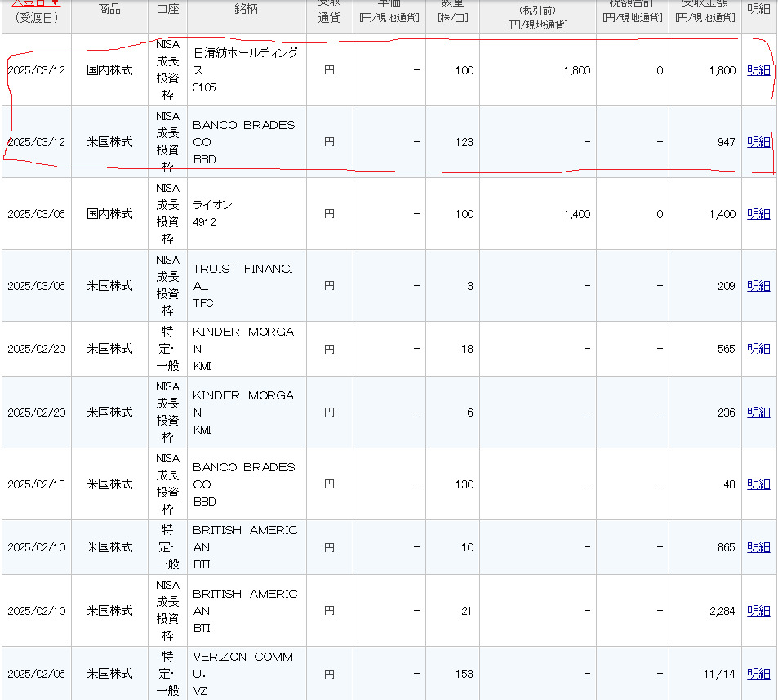Click quantity 130 in BBD row

click(465, 484)
